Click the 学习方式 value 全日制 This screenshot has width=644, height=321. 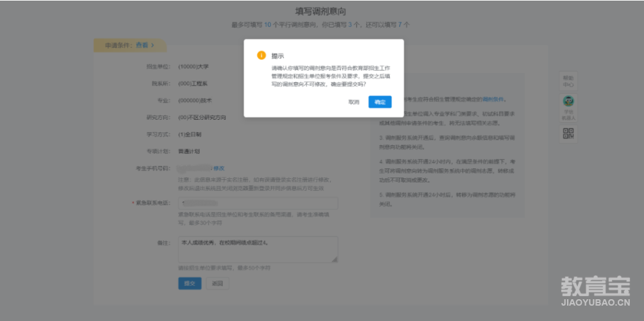190,135
